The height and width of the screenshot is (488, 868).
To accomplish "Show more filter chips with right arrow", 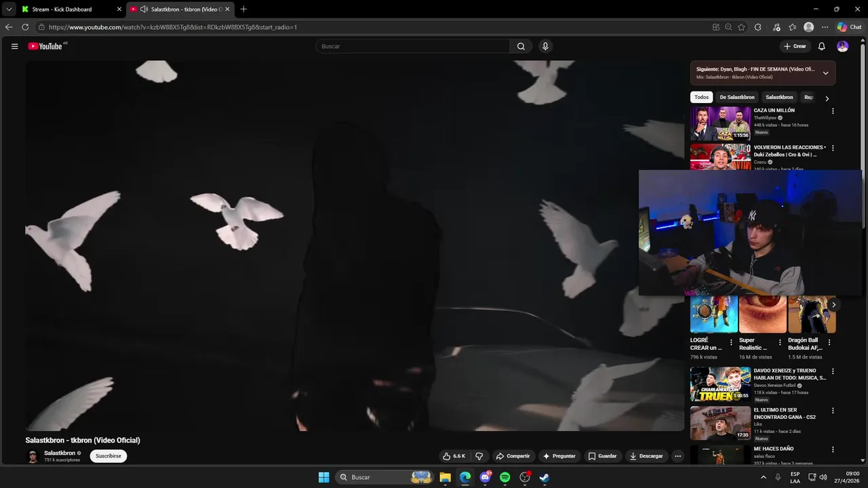I will click(x=827, y=98).
